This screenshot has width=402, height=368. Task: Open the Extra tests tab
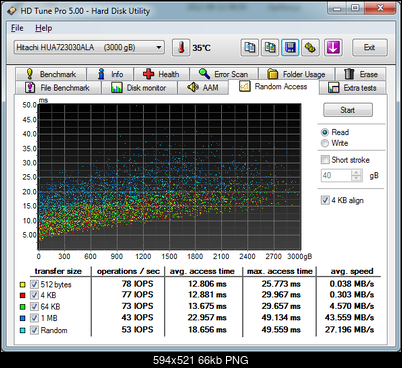pyautogui.click(x=352, y=88)
